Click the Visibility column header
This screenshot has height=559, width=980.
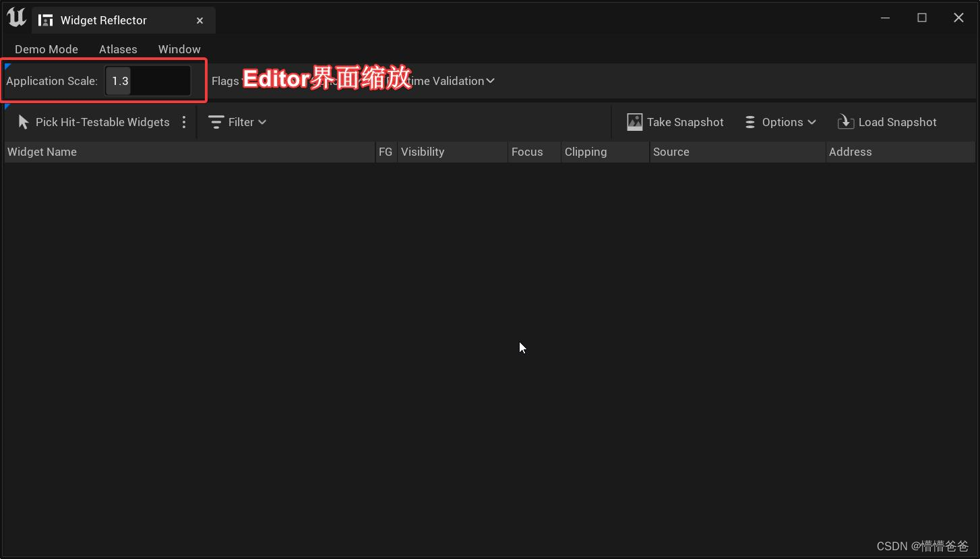[423, 152]
